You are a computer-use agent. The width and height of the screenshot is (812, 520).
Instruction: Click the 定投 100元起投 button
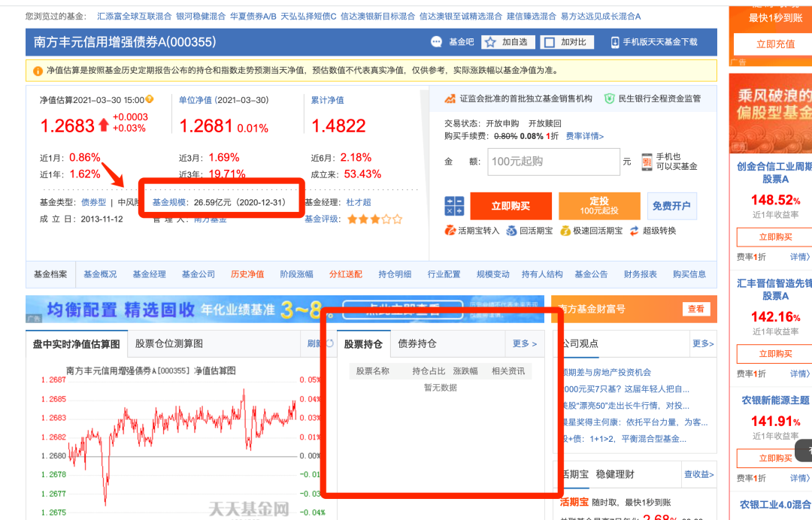coord(599,206)
